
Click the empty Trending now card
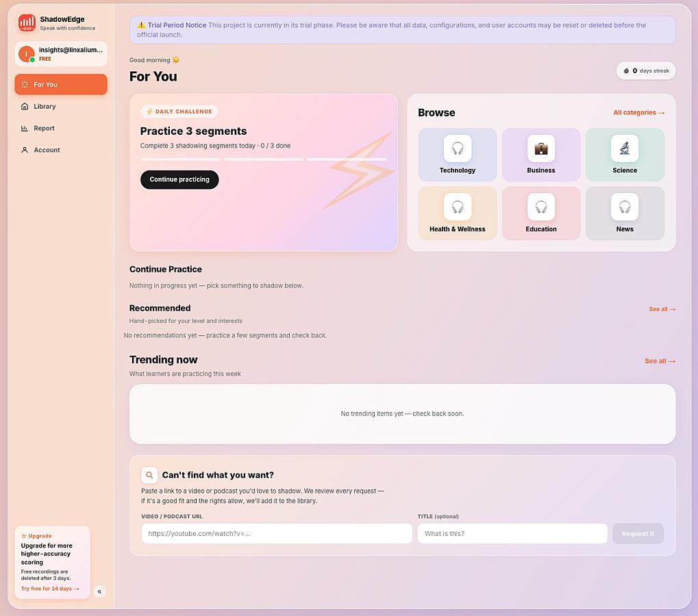[402, 413]
